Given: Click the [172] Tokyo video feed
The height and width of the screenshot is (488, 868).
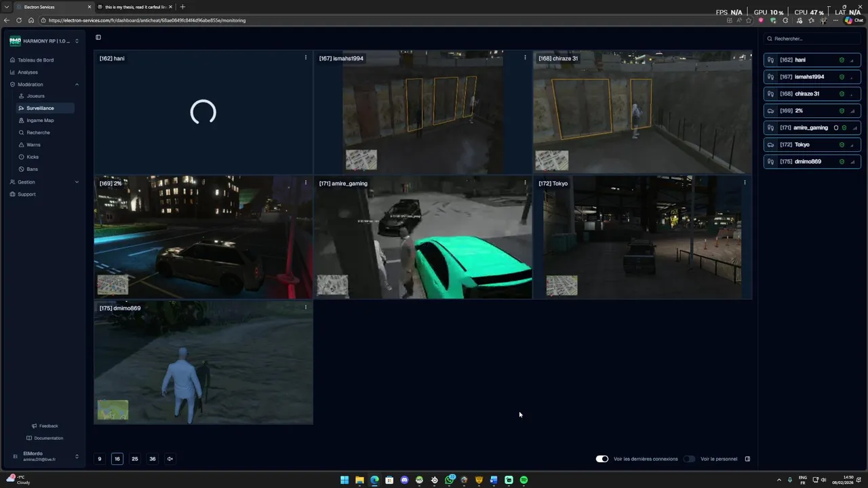Looking at the screenshot, I should (x=642, y=237).
